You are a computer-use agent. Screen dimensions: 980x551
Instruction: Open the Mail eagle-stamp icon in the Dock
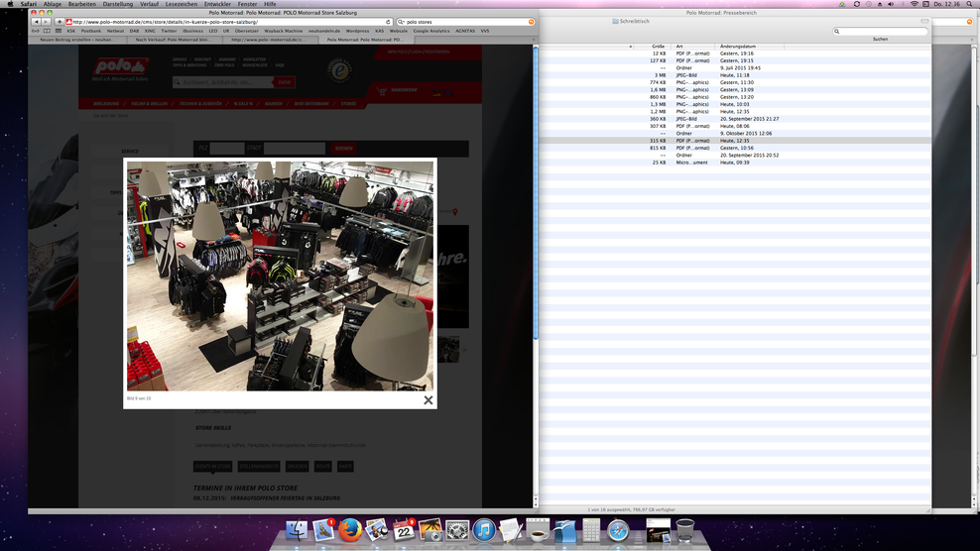coord(323,530)
